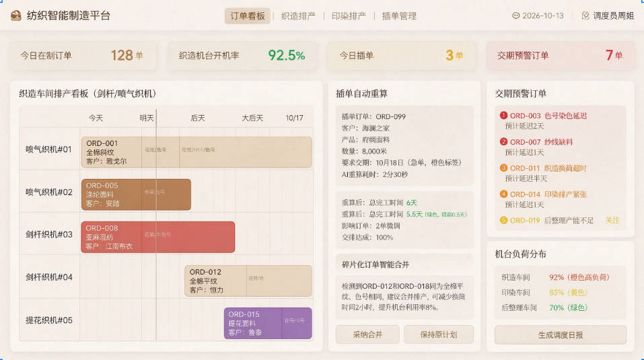Select the 提花织机#05 row label
Viewport: 644px width, 360px height.
point(49,320)
